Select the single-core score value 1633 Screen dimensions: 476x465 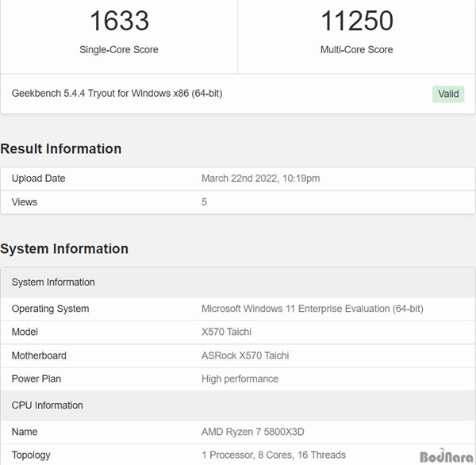tap(119, 21)
